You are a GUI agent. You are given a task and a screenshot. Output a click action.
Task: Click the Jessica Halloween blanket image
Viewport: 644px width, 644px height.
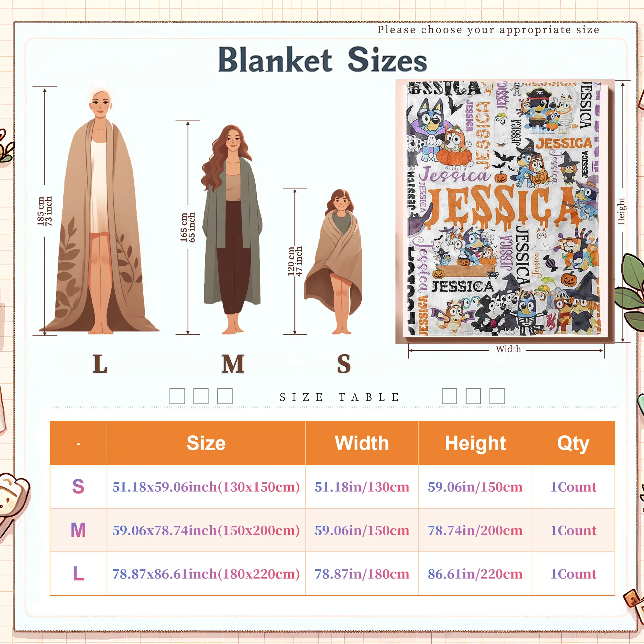[505, 211]
